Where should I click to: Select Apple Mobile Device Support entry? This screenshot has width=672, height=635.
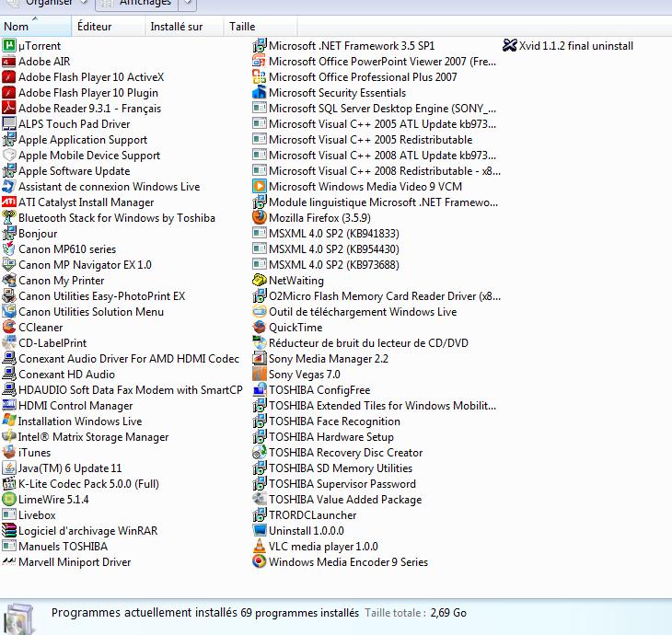(81, 156)
